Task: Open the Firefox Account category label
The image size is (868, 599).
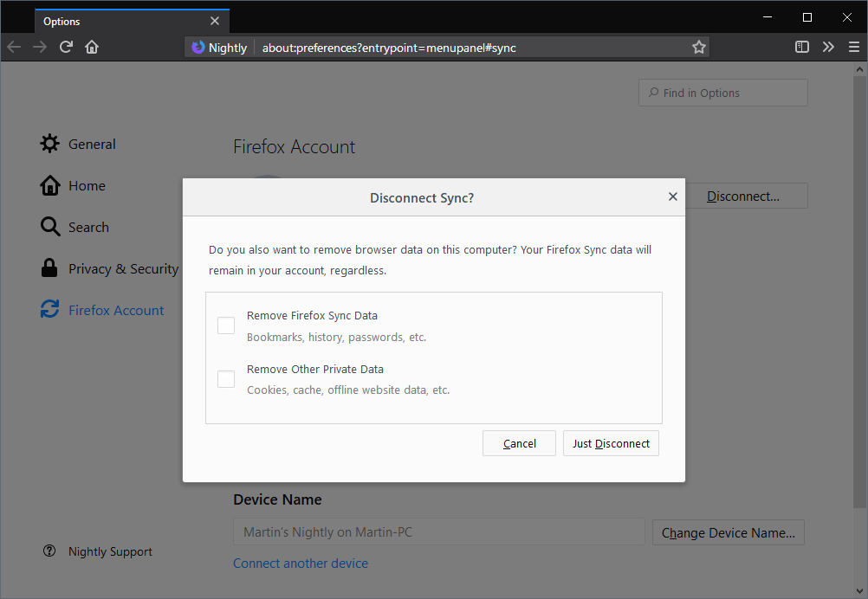Action: (x=116, y=310)
